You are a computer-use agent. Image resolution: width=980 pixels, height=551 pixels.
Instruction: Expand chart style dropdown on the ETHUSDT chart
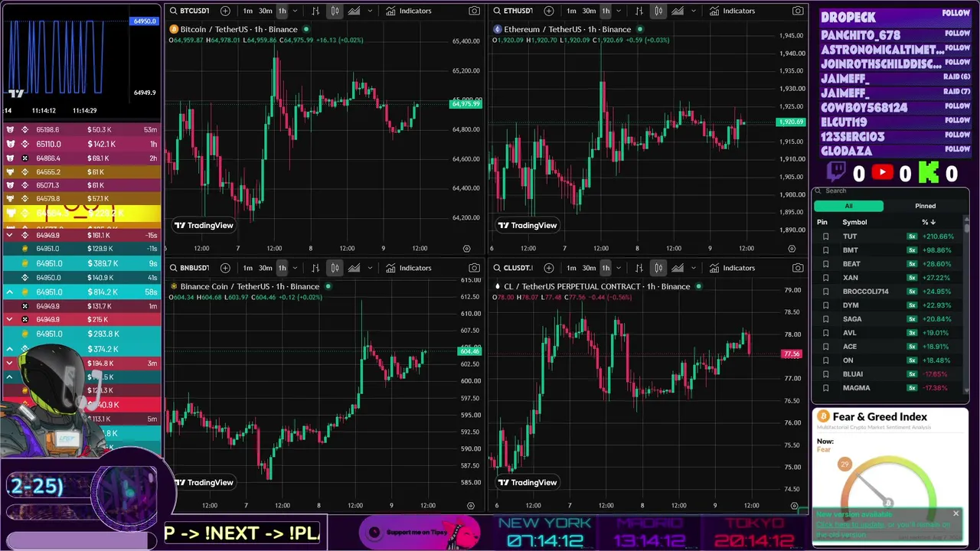[694, 11]
